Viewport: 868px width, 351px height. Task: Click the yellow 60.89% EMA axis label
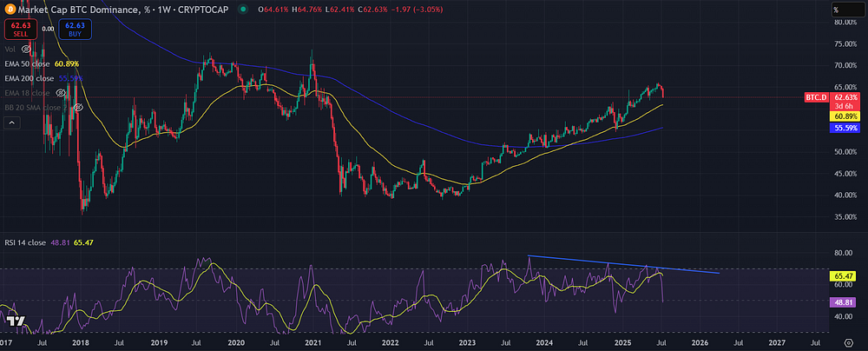845,117
